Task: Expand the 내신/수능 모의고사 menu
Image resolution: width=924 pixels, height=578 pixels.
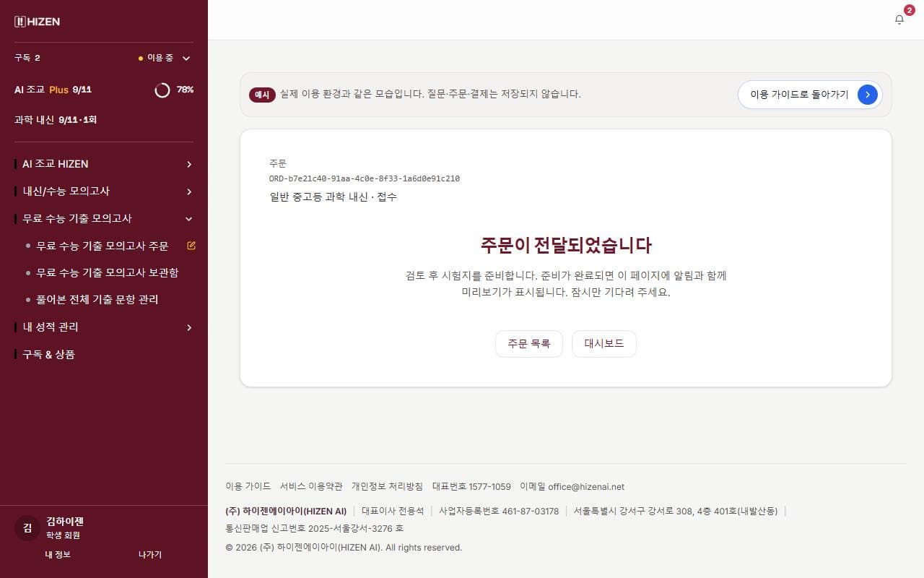Action: click(104, 191)
